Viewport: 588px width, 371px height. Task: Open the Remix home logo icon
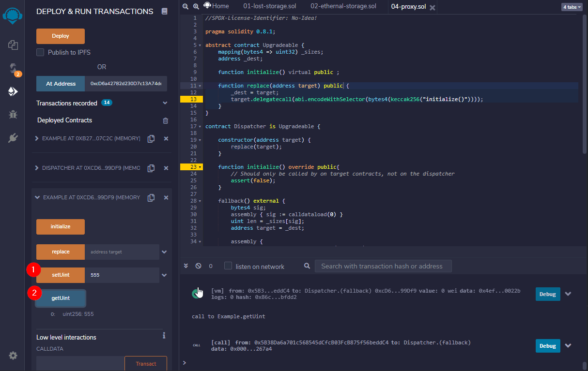click(13, 15)
